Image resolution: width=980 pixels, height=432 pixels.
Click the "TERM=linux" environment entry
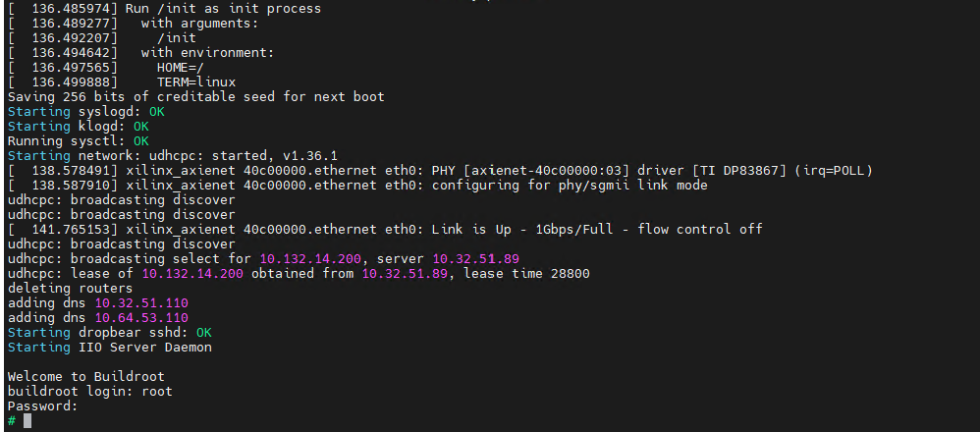click(x=195, y=82)
